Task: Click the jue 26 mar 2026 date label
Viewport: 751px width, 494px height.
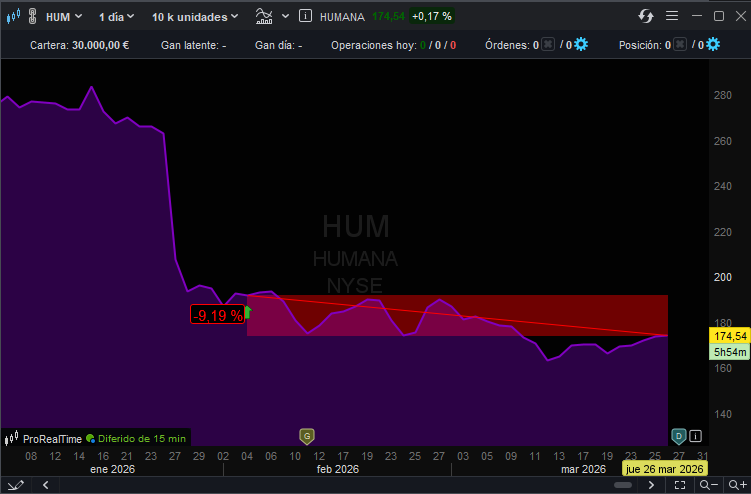Action: 664,469
